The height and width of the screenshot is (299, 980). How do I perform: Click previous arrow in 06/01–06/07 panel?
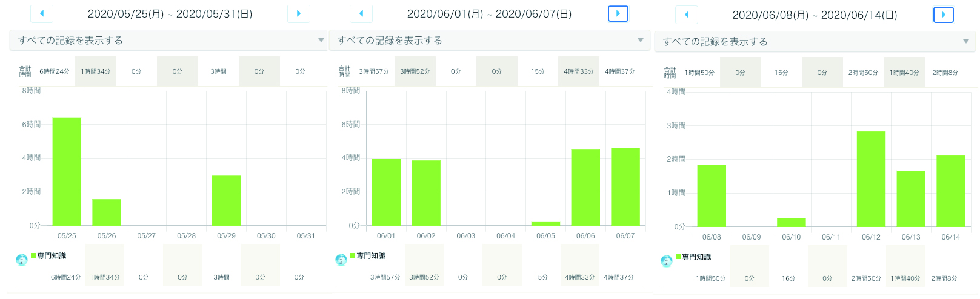[x=361, y=13]
